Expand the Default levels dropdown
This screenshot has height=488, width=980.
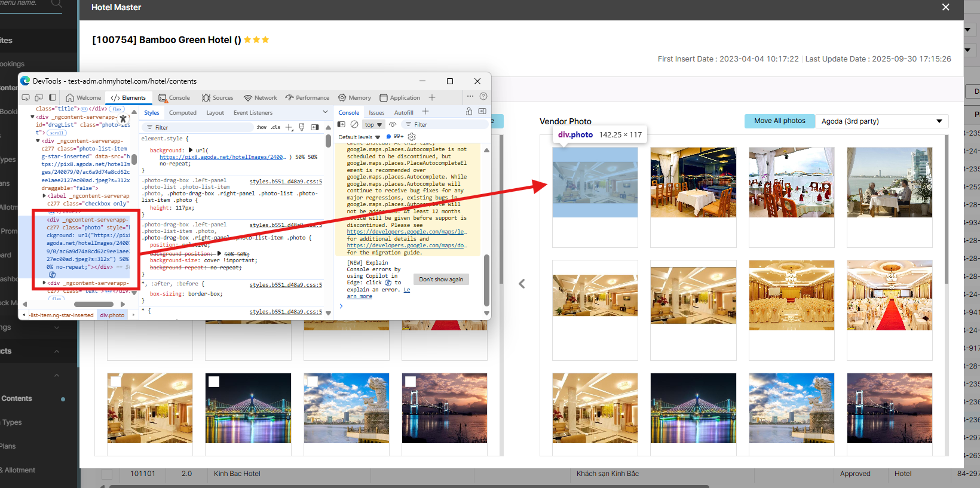tap(359, 137)
